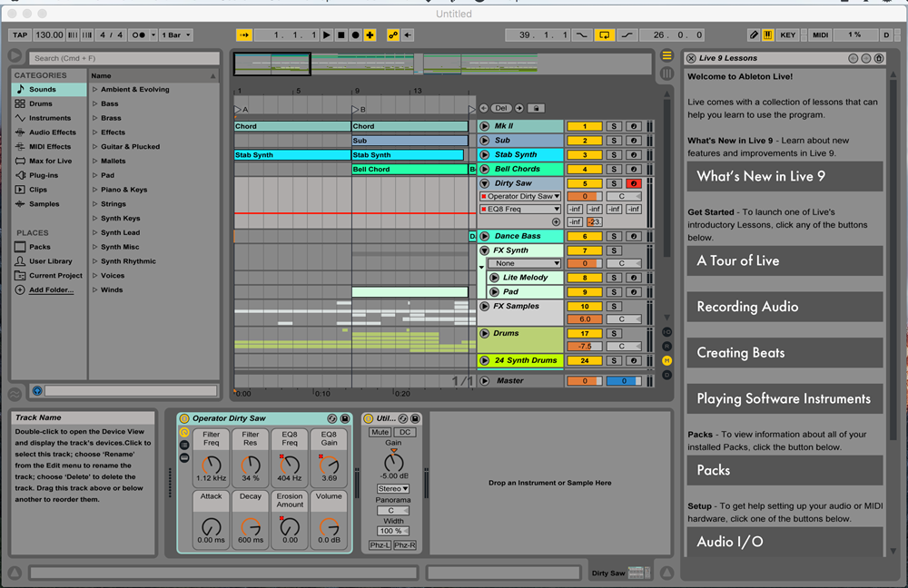This screenshot has width=908, height=588.
Task: Disarm recording on the Dirty Saw track
Action: click(634, 183)
